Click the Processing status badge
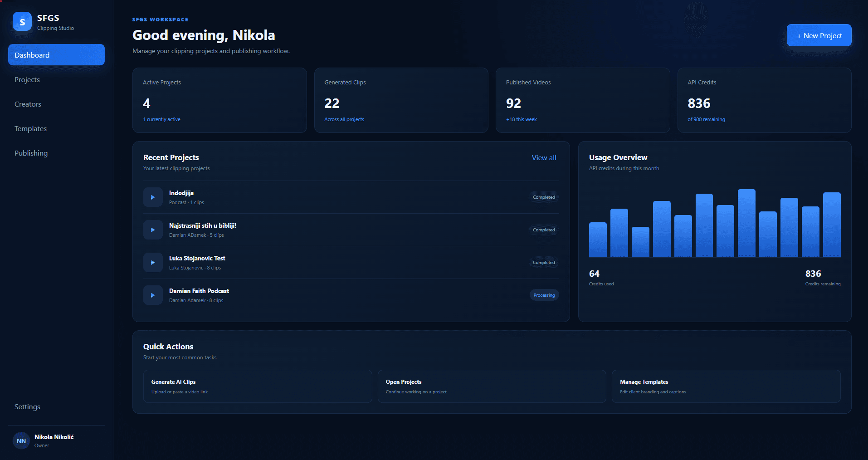868x460 pixels. pyautogui.click(x=544, y=295)
